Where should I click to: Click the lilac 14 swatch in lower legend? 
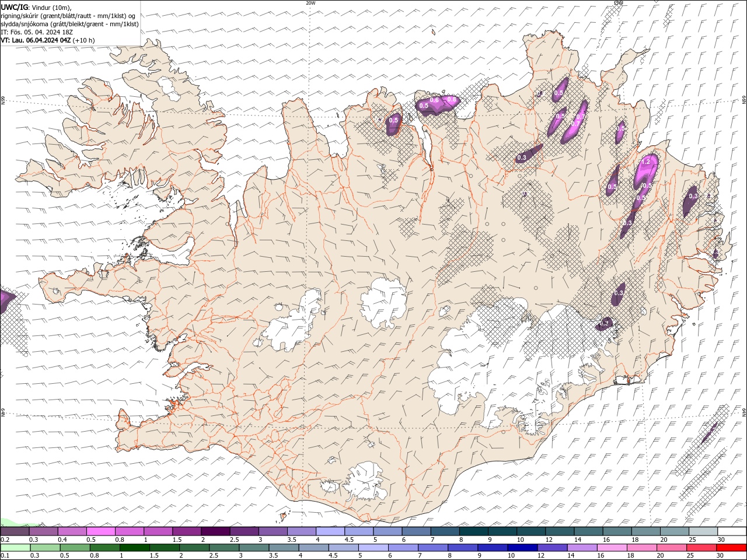pos(582,548)
